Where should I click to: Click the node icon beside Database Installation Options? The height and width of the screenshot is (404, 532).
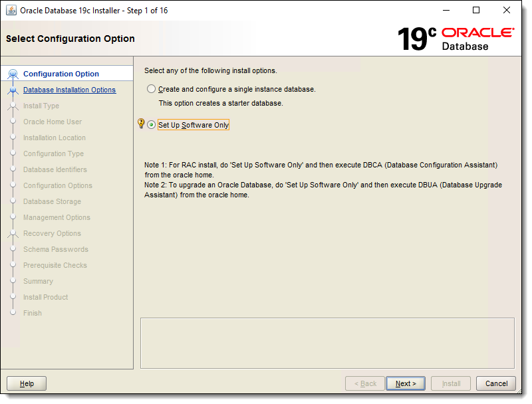[x=14, y=90]
